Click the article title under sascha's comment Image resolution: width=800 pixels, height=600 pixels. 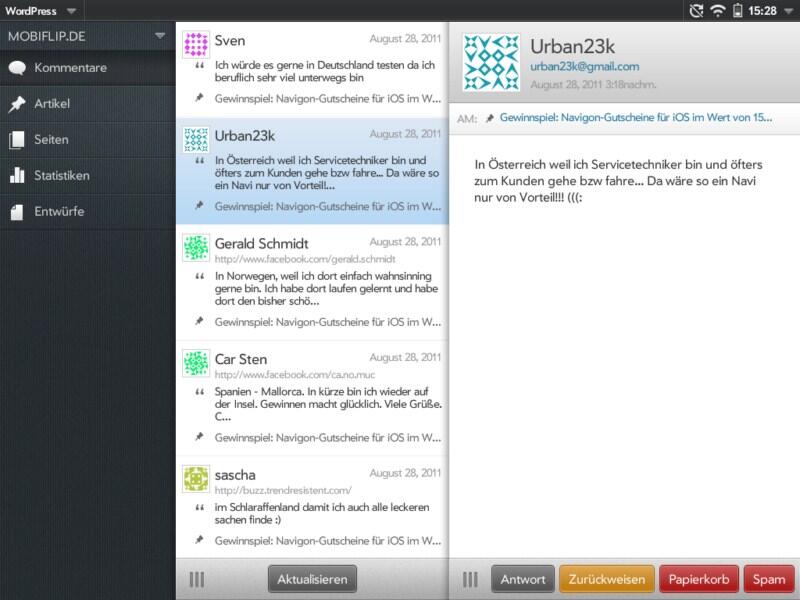[328, 541]
